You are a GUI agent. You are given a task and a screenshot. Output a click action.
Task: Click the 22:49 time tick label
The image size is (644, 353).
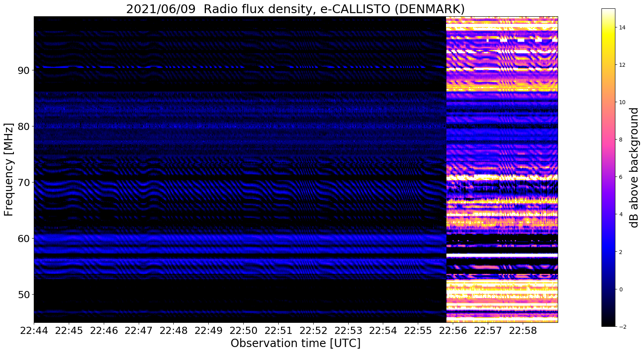tap(209, 330)
